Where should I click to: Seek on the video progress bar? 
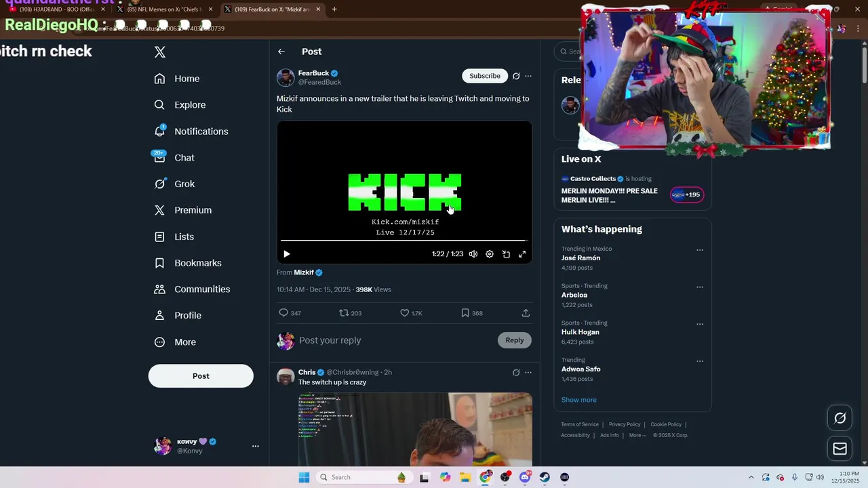(x=404, y=241)
